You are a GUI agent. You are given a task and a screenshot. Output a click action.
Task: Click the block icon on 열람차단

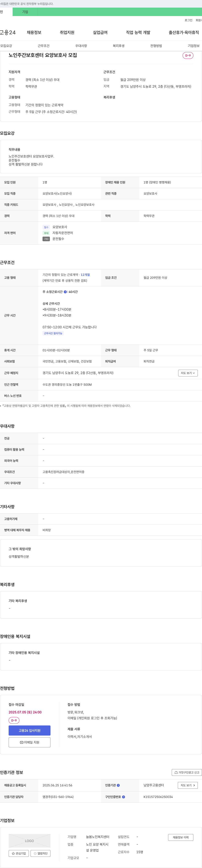pos(35,853)
